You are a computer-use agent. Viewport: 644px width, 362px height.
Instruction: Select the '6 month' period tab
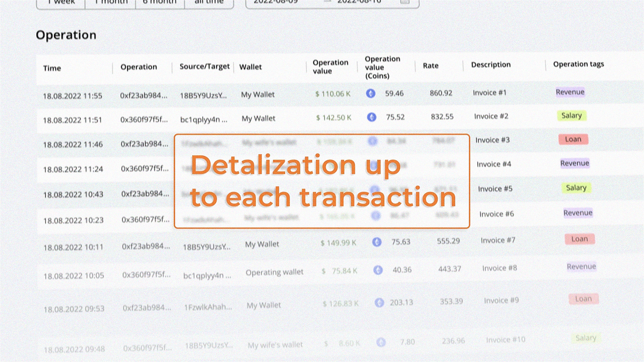tap(160, 2)
